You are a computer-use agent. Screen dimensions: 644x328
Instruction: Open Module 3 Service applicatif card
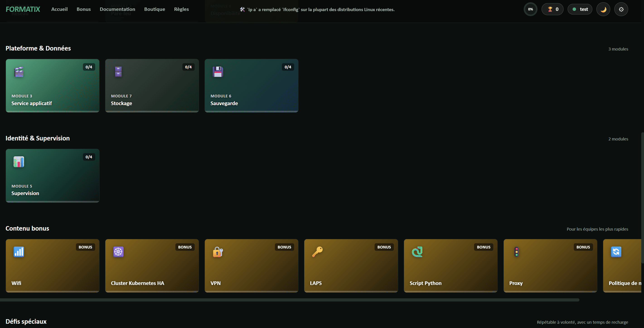[53, 86]
